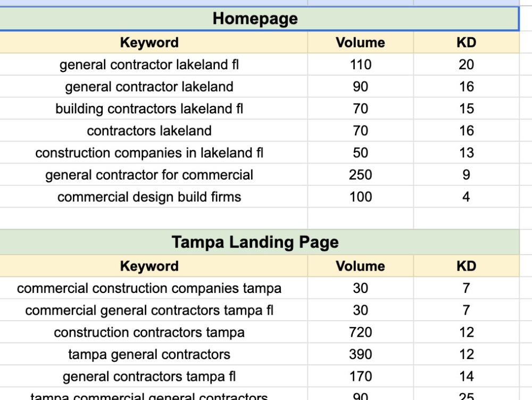
Task: Click the Volume header under Homepage
Action: (x=360, y=42)
